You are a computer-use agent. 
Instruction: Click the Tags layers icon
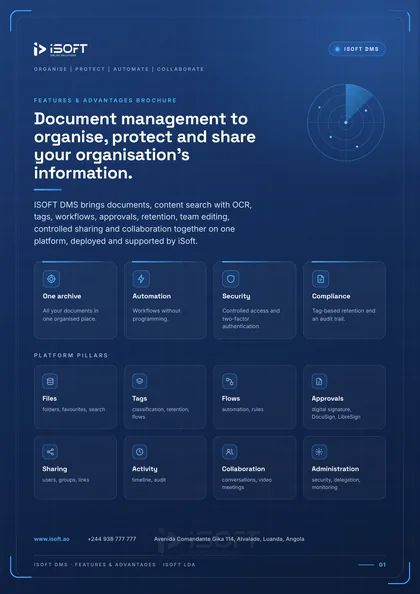140,381
